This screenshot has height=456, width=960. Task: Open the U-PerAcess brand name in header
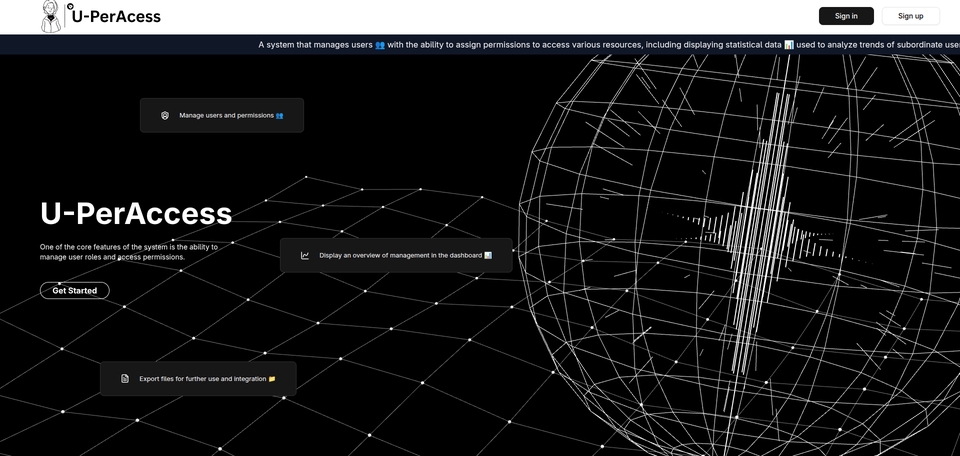click(115, 16)
